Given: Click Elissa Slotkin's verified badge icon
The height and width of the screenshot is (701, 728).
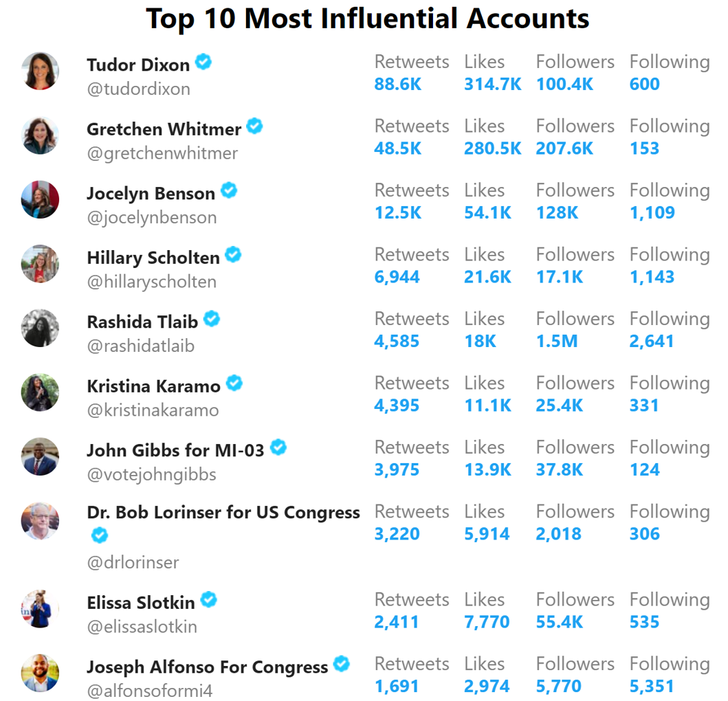Looking at the screenshot, I should tap(209, 600).
